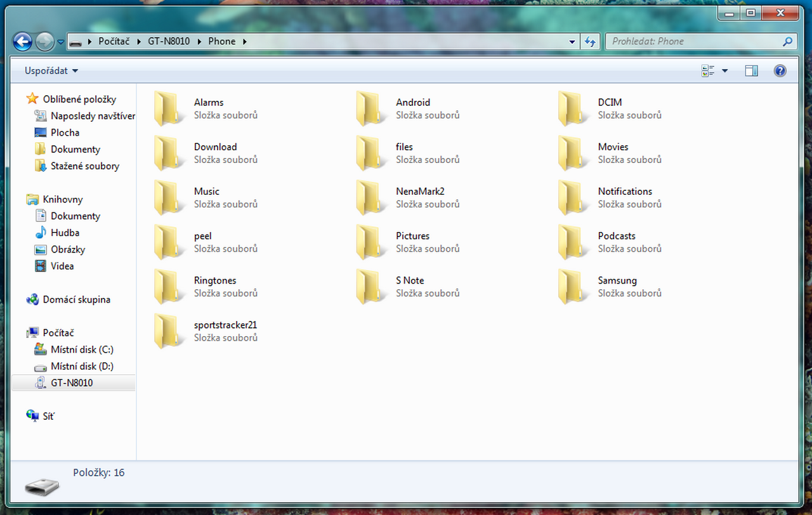Open the NenaMark2 folder

pos(420,192)
